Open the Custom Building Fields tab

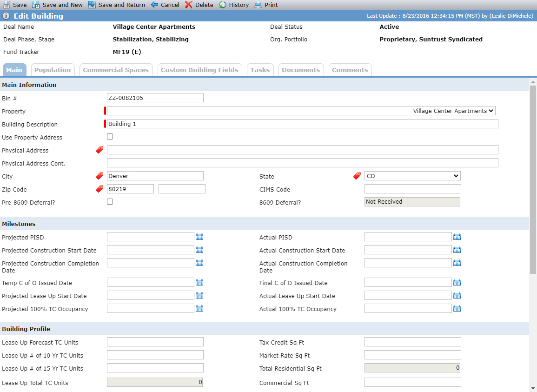(199, 70)
